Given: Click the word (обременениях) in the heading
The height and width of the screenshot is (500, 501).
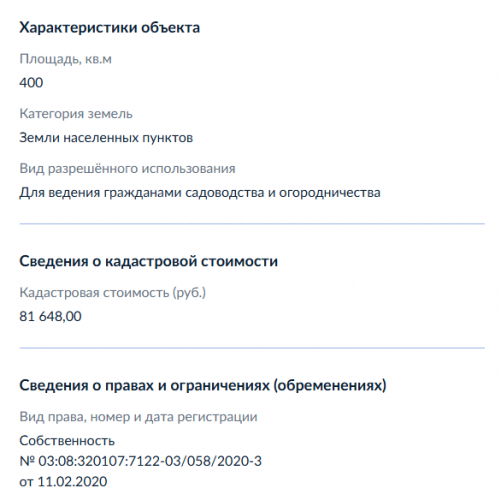Looking at the screenshot, I should [330, 386].
